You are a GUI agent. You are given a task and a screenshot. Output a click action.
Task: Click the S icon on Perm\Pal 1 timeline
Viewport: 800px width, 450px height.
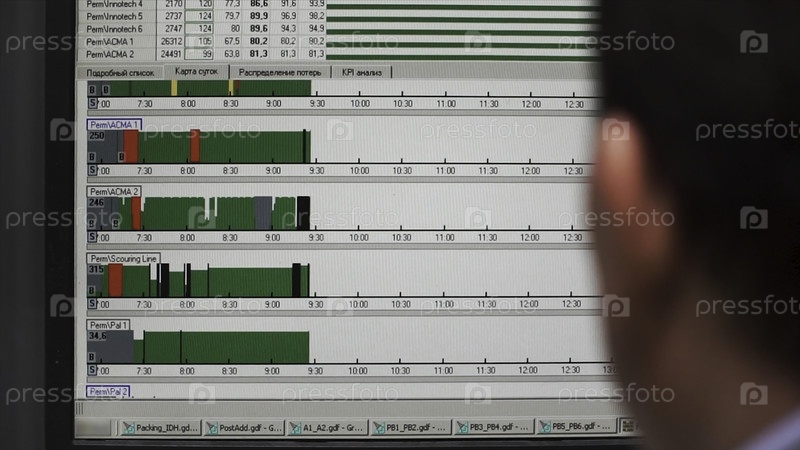(x=93, y=370)
